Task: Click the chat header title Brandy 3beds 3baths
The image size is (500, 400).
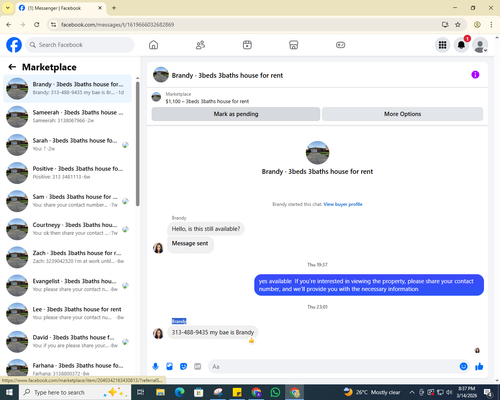Action: pyautogui.click(x=227, y=75)
